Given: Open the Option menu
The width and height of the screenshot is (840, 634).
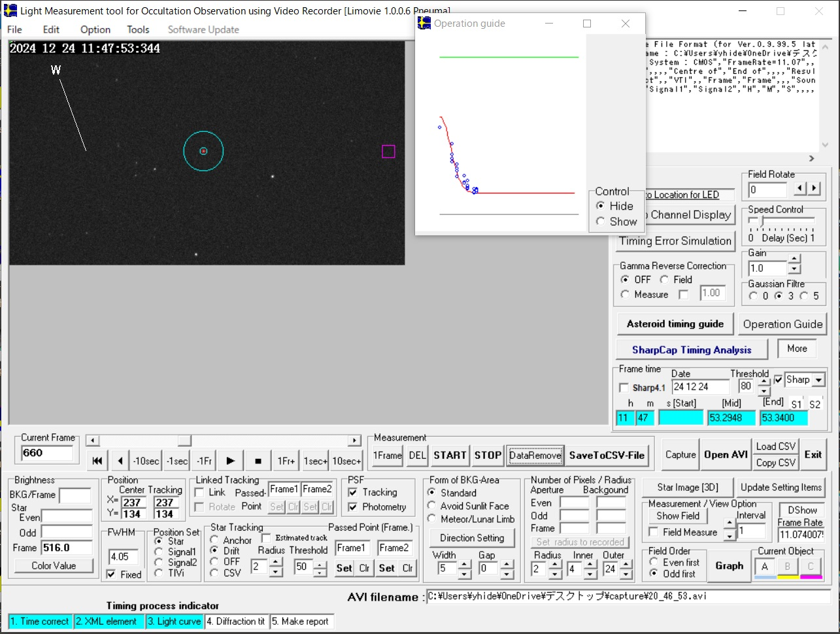Looking at the screenshot, I should (x=95, y=29).
